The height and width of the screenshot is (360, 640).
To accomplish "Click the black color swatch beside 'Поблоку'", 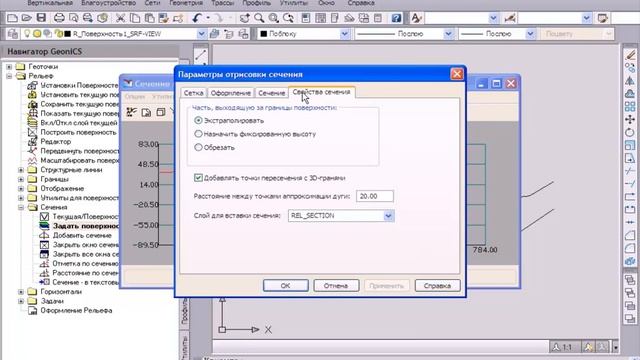I will 264,34.
